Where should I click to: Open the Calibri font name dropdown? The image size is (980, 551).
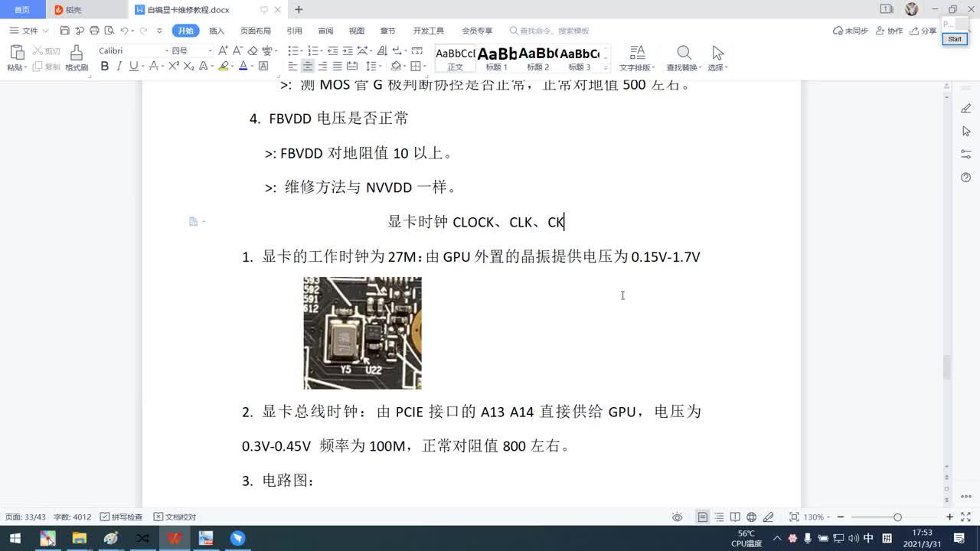point(167,51)
